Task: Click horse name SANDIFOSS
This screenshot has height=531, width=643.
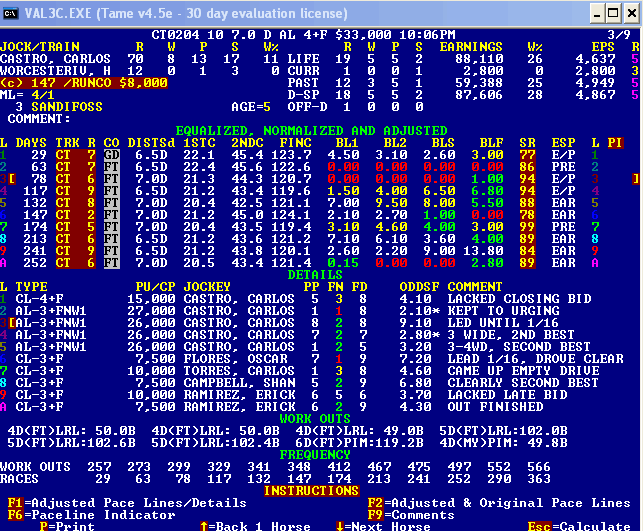Action: (67, 107)
